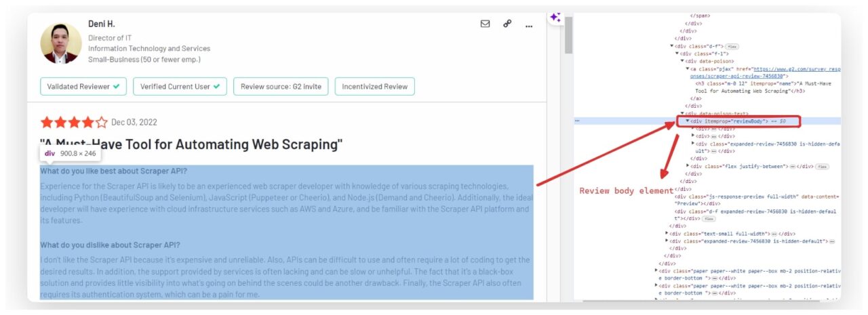Expand the expanded-review-7456830 div inside reviewBody
This screenshot has height=315, width=868.
(x=693, y=144)
